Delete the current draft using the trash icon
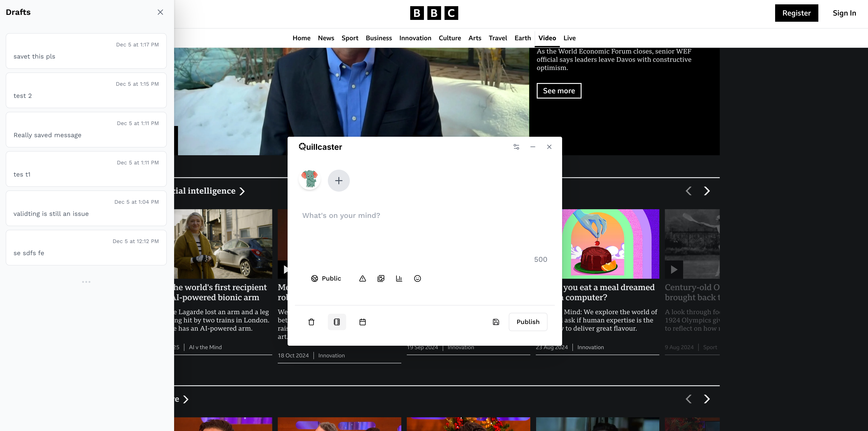 311,322
